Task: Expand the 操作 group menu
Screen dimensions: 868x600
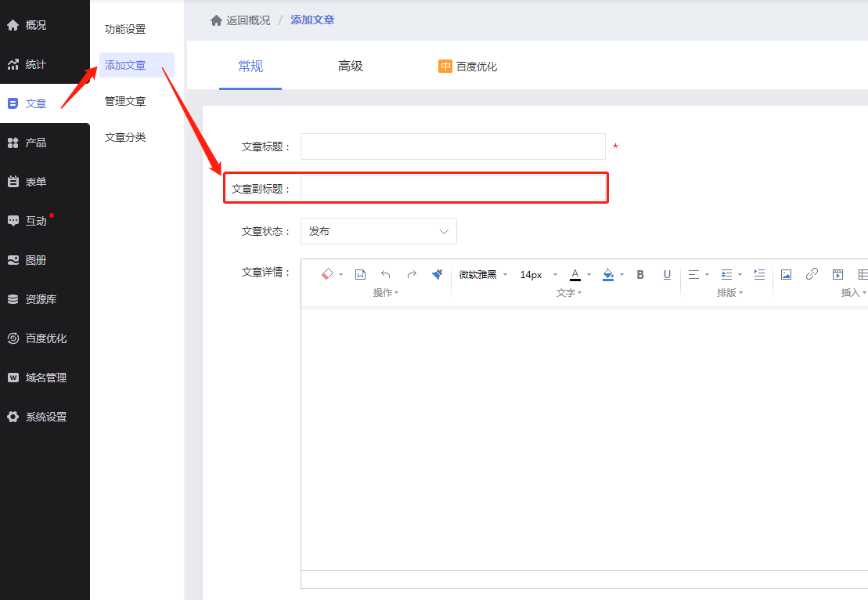Action: pos(386,292)
